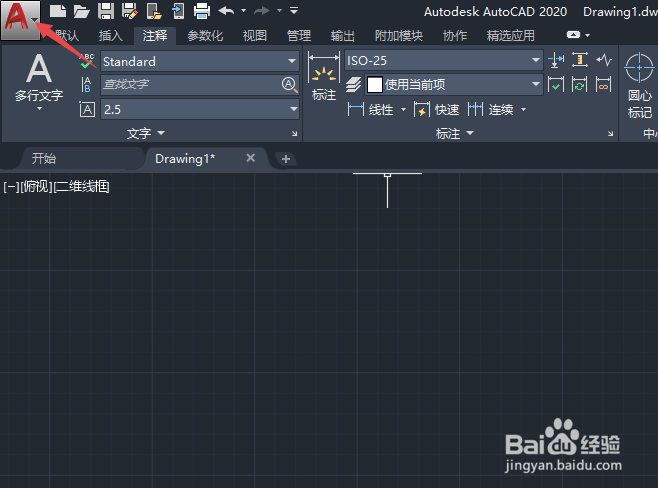Open the 使用当前项 layer dropdown
This screenshot has width=658, height=488.
click(454, 85)
